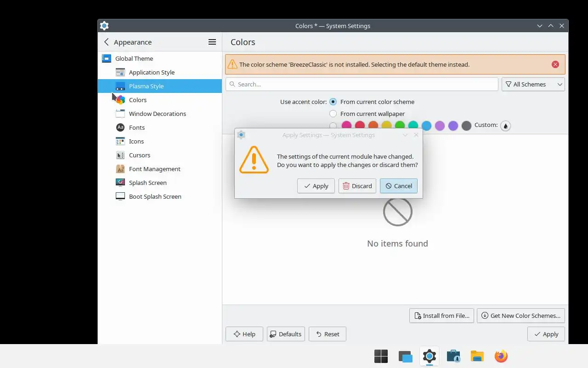Pick the teal accent color swatch
This screenshot has height=368, width=588.
click(x=413, y=126)
